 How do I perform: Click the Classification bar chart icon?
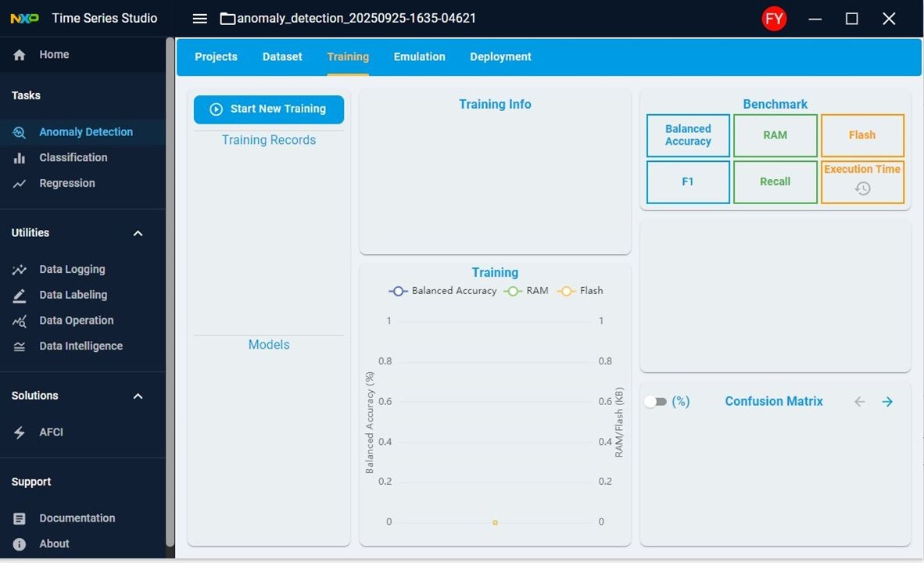20,158
